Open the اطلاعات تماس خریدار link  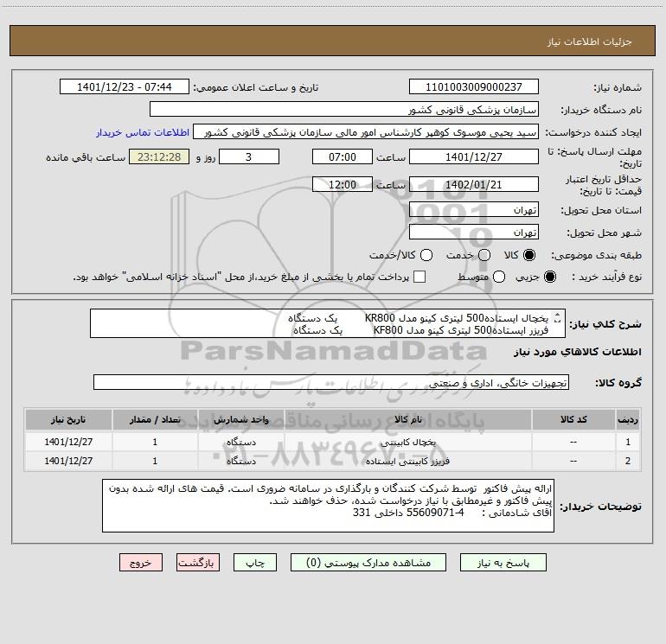click(143, 132)
